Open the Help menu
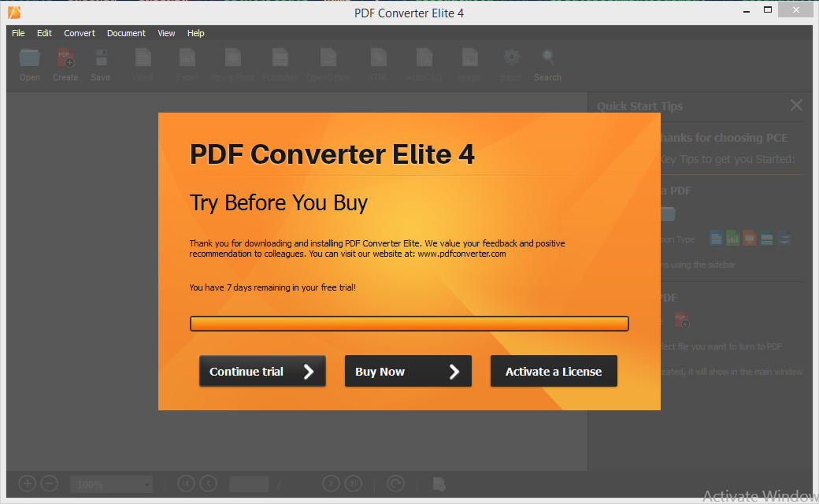Image resolution: width=819 pixels, height=504 pixels. (x=196, y=33)
